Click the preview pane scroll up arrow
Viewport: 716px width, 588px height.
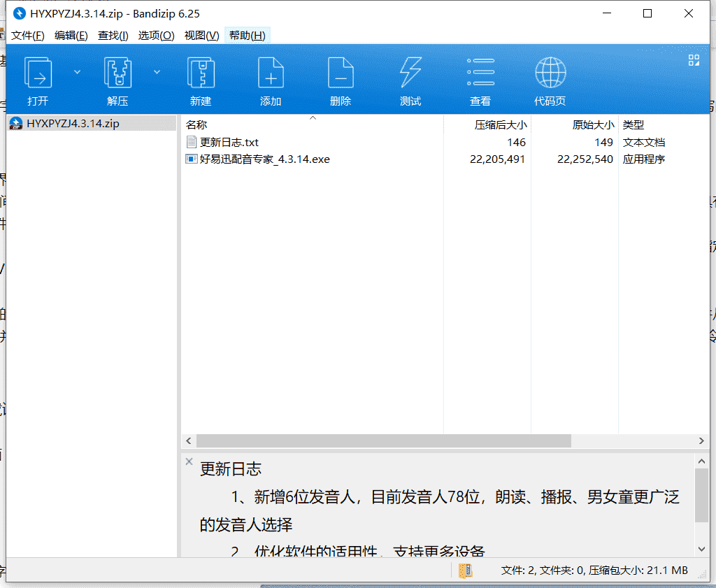tap(701, 461)
